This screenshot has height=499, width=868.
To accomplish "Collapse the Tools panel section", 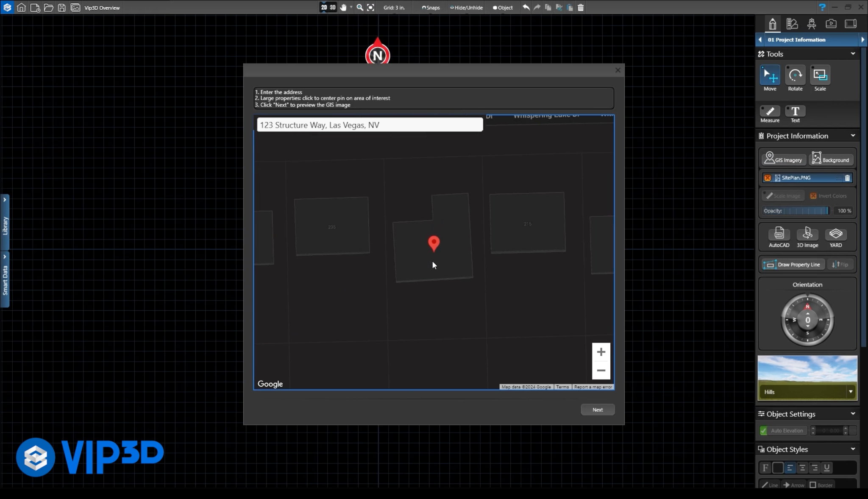I will tap(853, 54).
